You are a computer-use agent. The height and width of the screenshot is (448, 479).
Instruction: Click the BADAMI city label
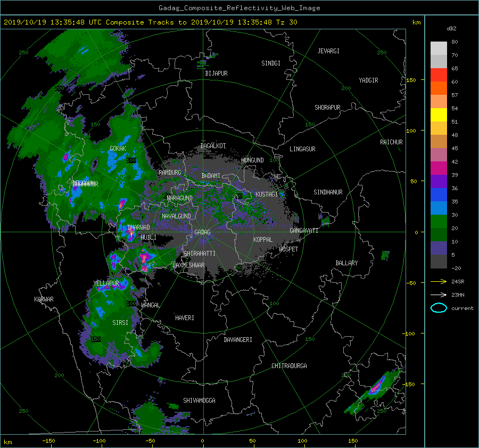coord(211,176)
